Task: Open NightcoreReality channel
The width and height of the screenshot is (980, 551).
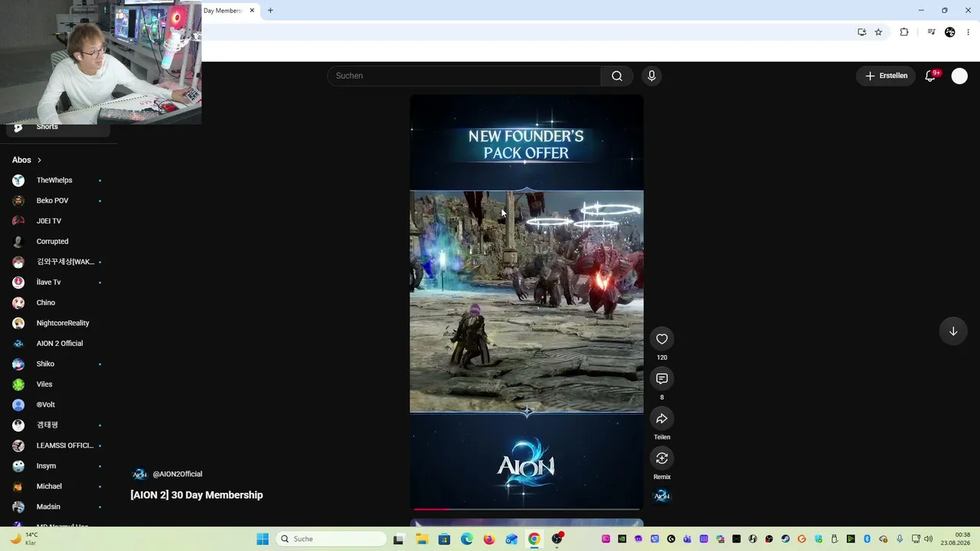Action: (58, 323)
